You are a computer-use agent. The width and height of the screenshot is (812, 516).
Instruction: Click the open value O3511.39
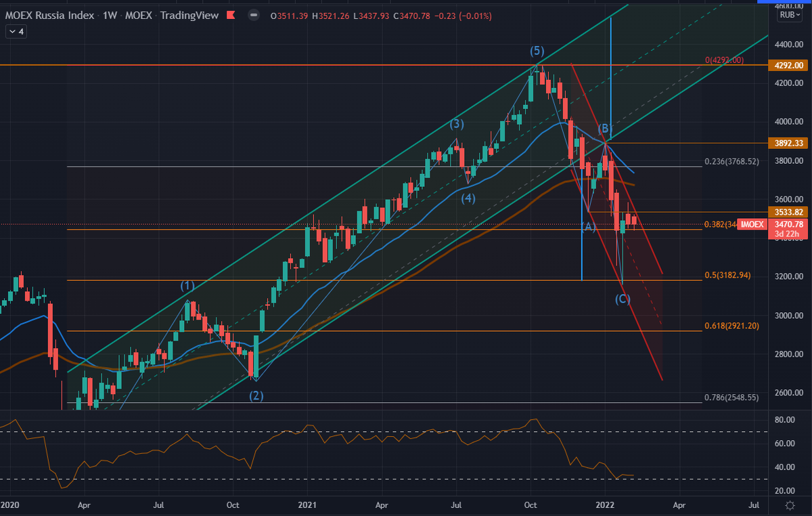(x=288, y=15)
